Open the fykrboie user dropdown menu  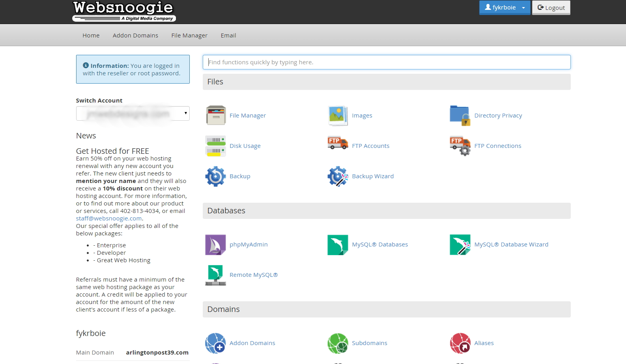pos(504,7)
